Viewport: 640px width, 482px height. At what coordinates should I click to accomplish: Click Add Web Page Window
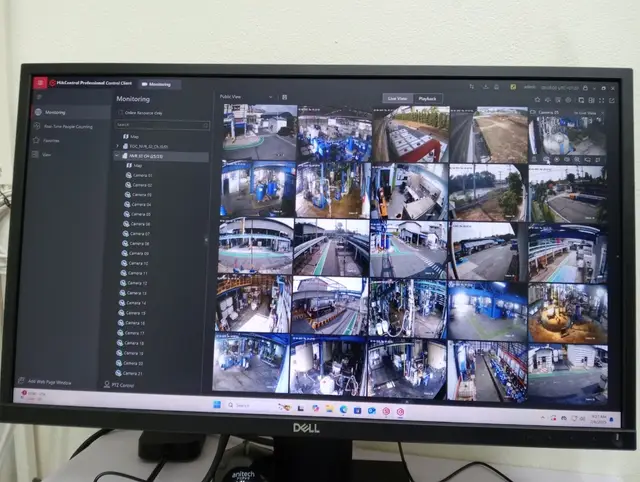pyautogui.click(x=45, y=382)
